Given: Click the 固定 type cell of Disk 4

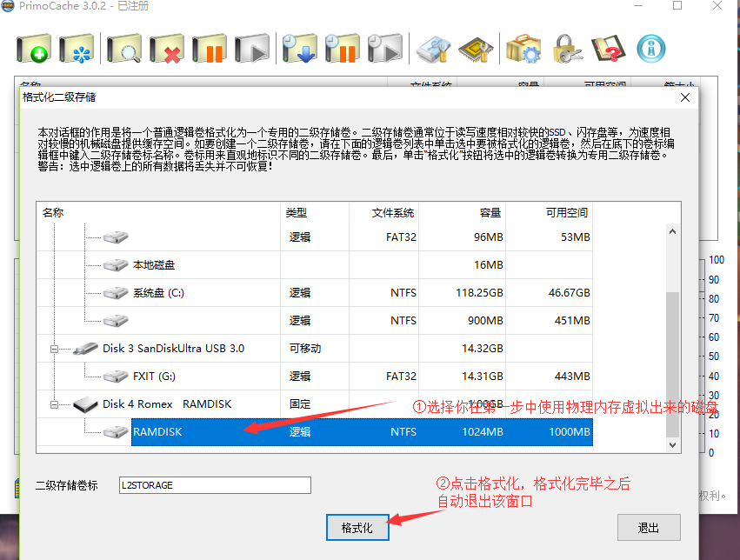Looking at the screenshot, I should (300, 404).
